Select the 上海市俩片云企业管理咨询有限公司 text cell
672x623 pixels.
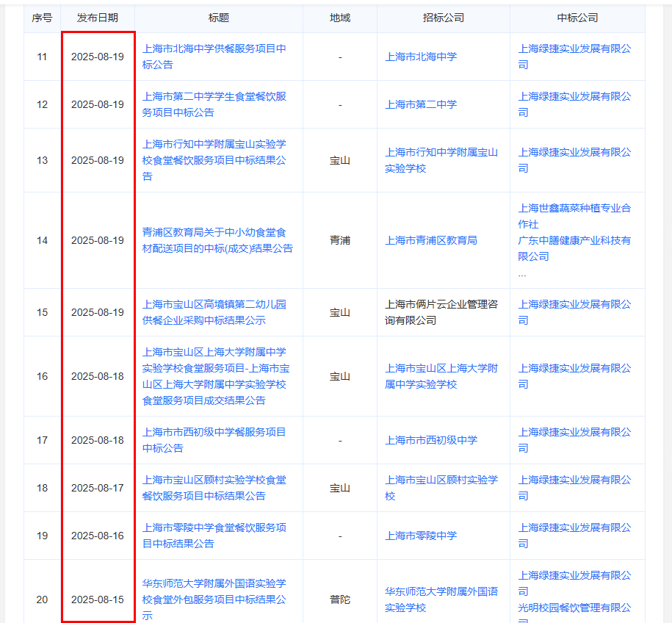[441, 312]
